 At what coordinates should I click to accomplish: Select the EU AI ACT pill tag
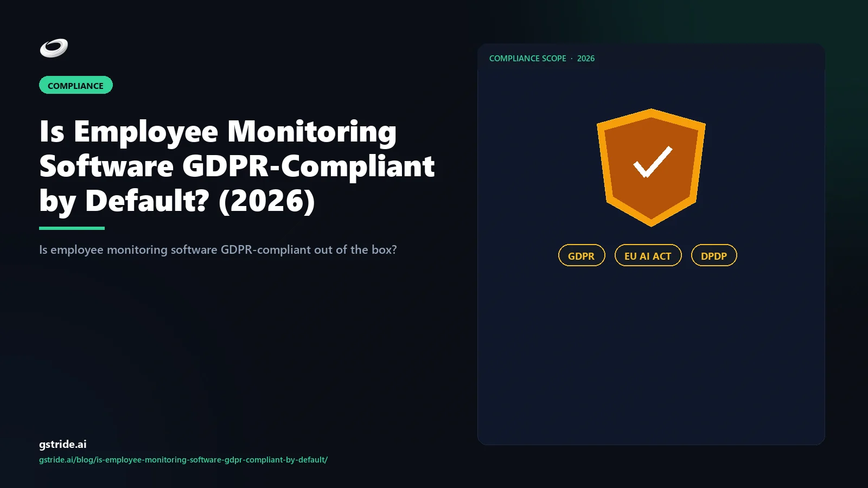click(648, 255)
